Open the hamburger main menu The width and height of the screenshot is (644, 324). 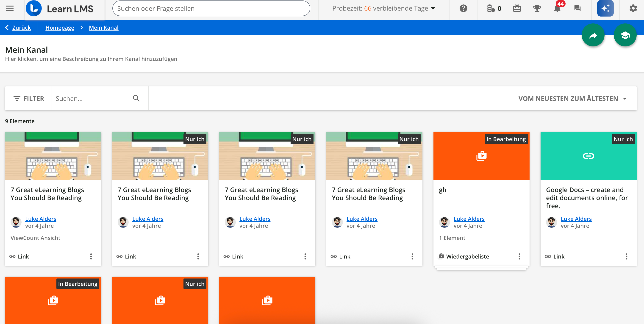click(9, 8)
